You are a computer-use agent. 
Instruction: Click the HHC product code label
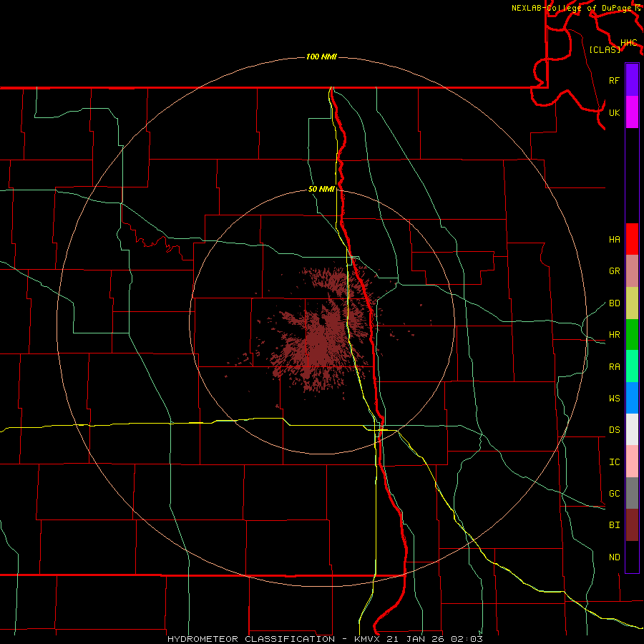coord(629,43)
